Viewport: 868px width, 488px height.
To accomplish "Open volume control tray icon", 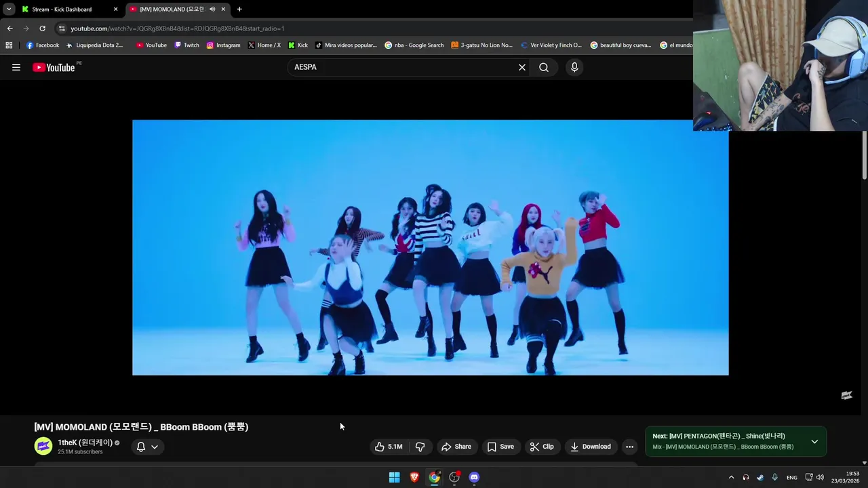I will [821, 477].
